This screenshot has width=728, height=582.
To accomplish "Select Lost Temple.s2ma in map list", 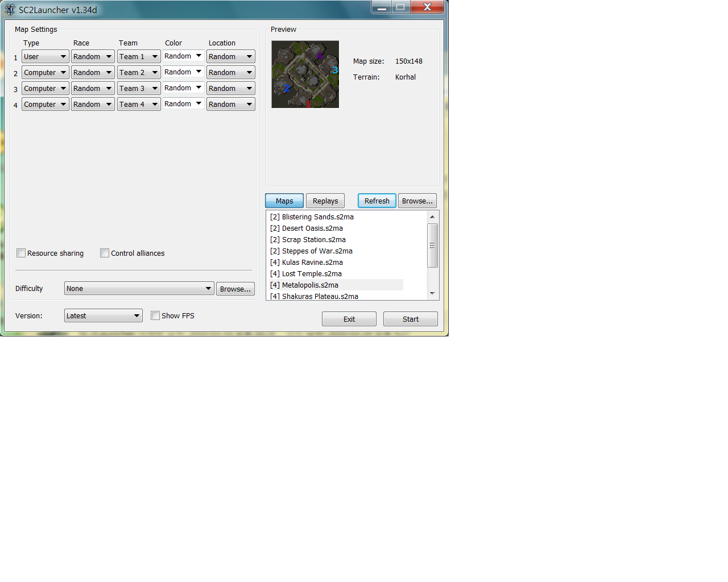I will point(312,274).
